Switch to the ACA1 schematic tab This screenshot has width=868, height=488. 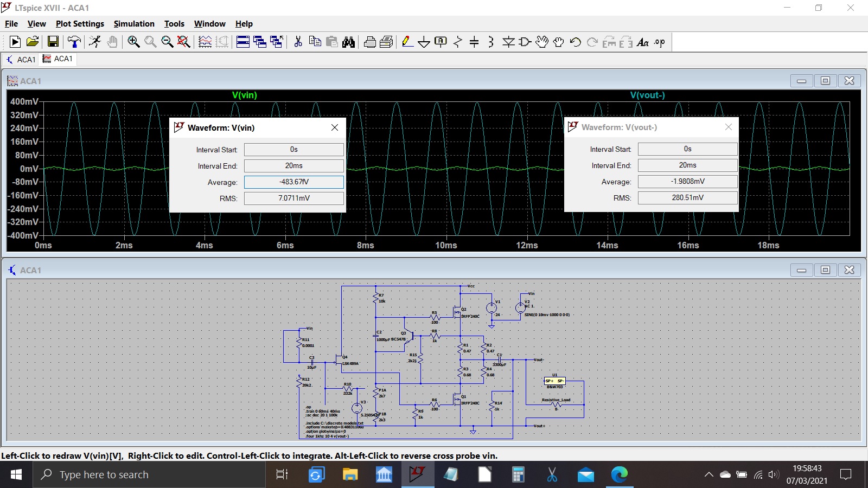[21, 59]
